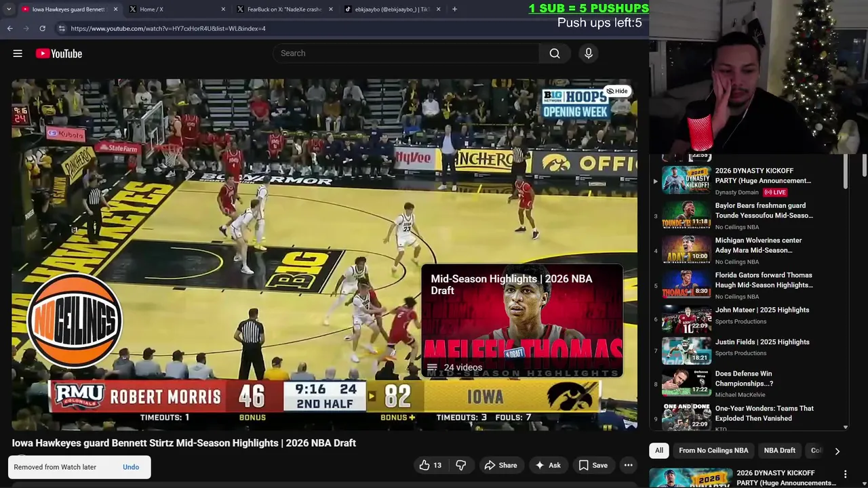Open site information icon in address bar

click(62, 28)
